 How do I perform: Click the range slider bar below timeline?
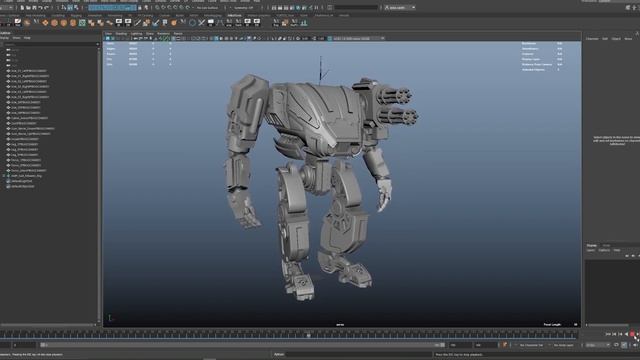pos(241,345)
